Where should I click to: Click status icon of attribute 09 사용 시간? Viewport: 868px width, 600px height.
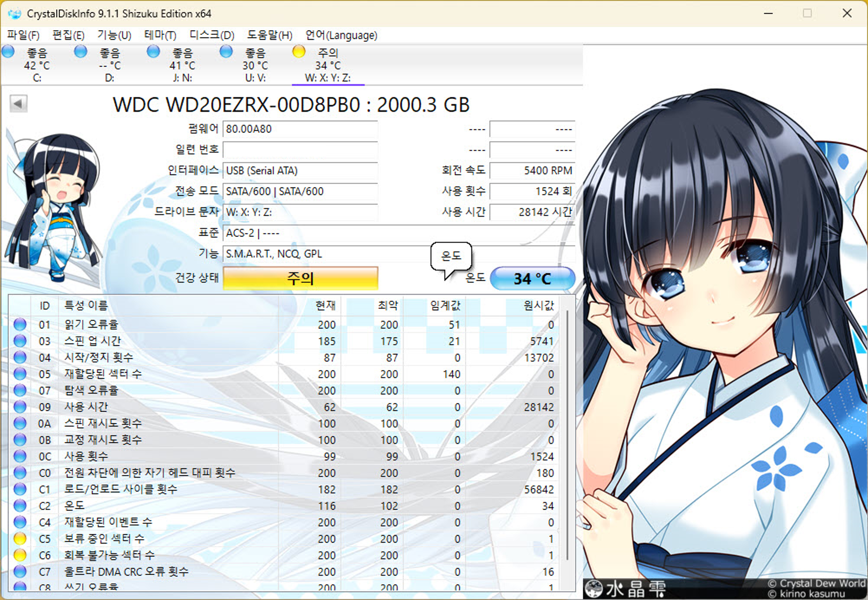(x=20, y=407)
